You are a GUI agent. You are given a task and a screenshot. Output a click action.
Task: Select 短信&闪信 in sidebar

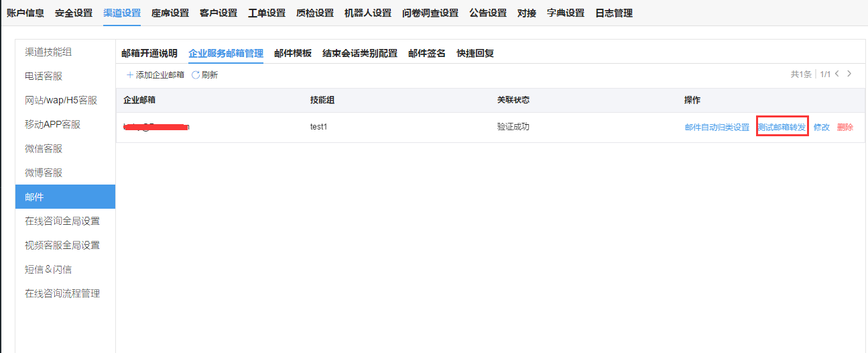65,269
